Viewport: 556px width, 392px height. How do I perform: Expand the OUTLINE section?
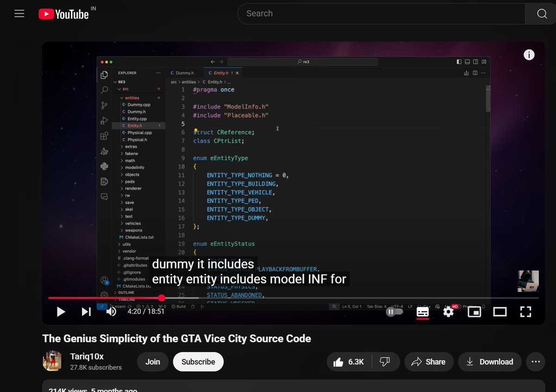pos(126,292)
